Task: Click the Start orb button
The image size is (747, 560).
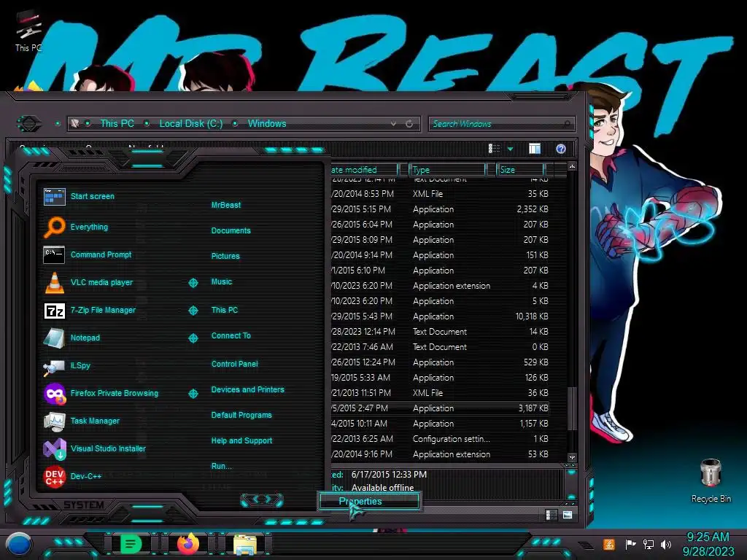Action: tap(19, 544)
